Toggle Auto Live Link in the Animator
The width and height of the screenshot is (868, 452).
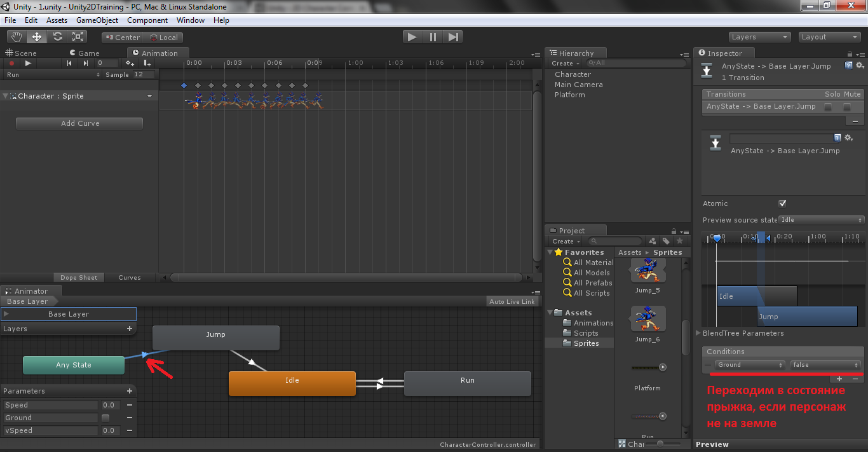(x=512, y=301)
